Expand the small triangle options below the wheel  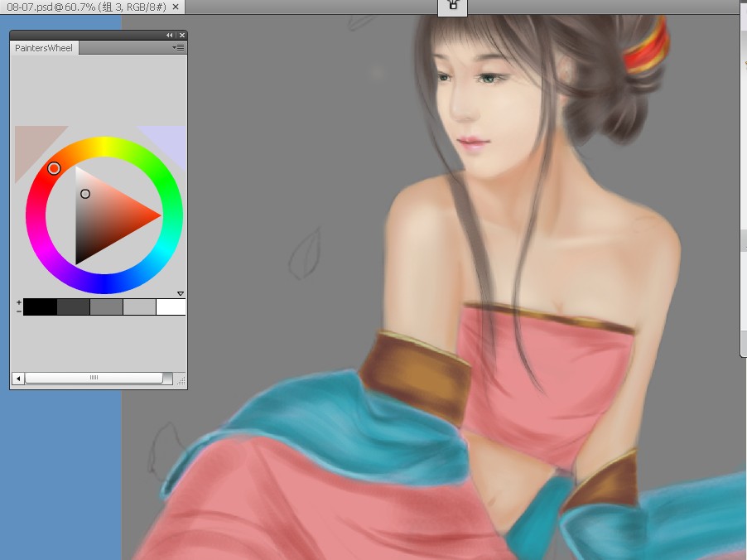pyautogui.click(x=181, y=293)
